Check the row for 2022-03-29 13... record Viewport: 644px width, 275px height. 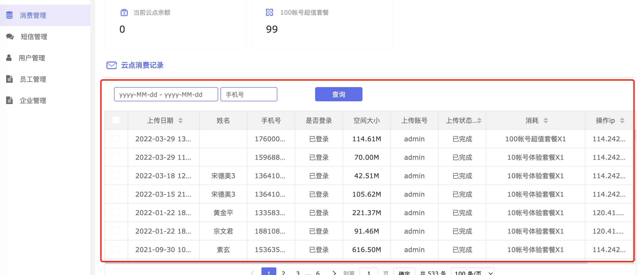tap(116, 138)
